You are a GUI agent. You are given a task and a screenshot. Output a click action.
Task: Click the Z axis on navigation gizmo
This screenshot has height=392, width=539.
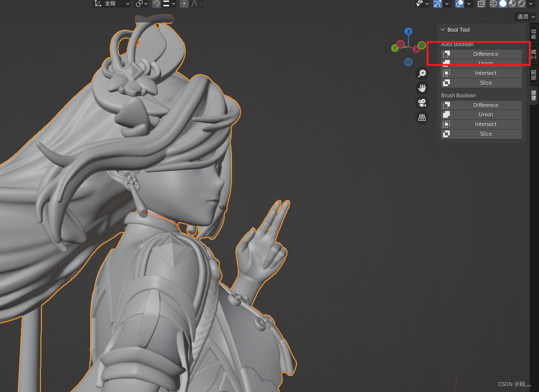408,32
